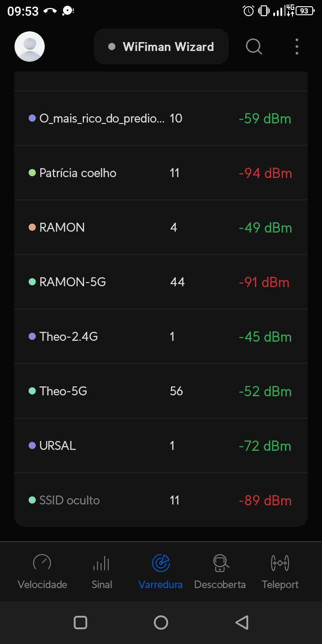Tap the -91 dBm RAMON-5G signal value
Screen dimensions: 322x644
[264, 282]
